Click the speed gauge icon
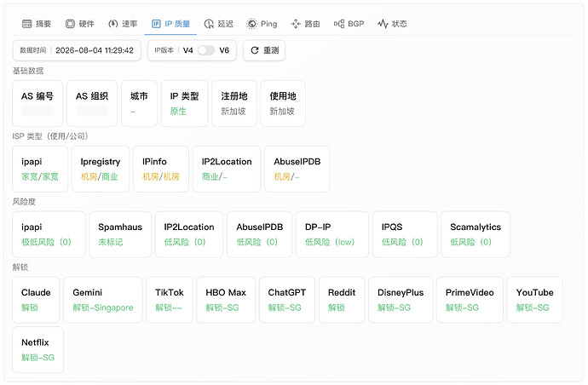The width and height of the screenshot is (588, 385). 112,24
